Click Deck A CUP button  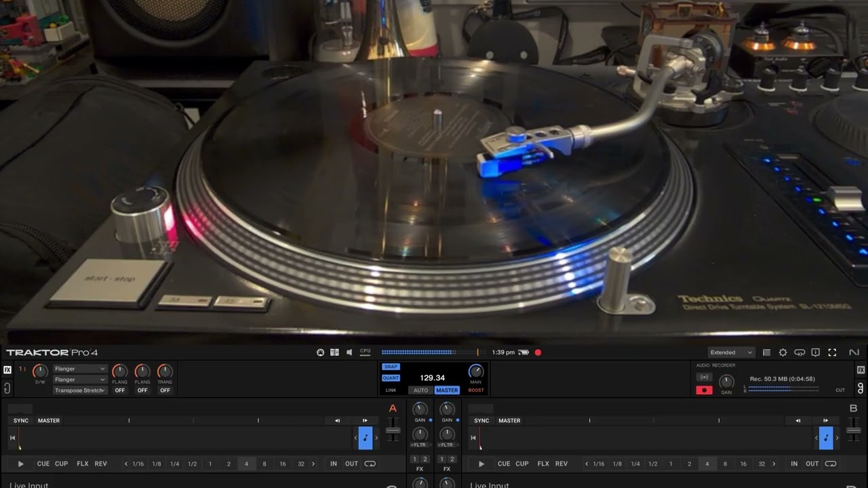62,464
